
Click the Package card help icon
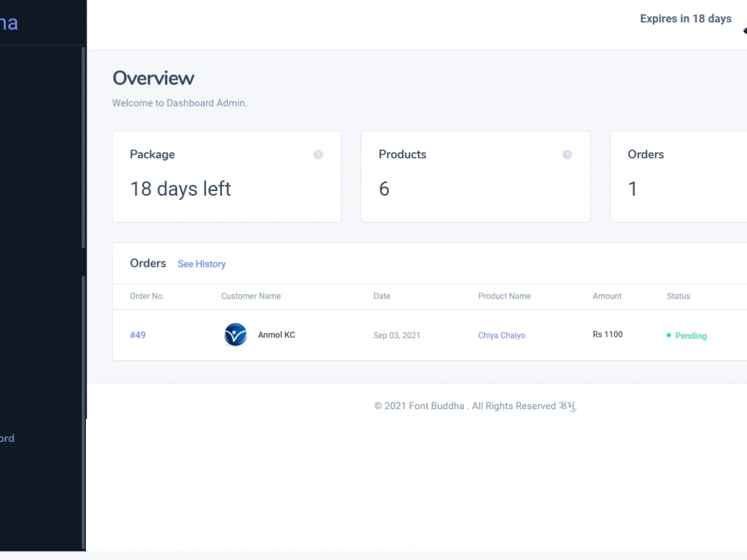click(x=318, y=155)
